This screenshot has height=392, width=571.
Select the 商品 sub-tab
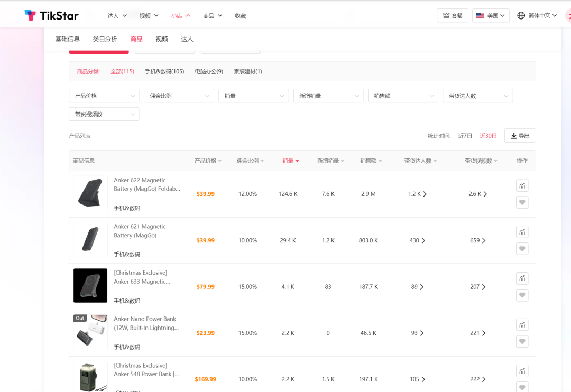[x=136, y=39]
